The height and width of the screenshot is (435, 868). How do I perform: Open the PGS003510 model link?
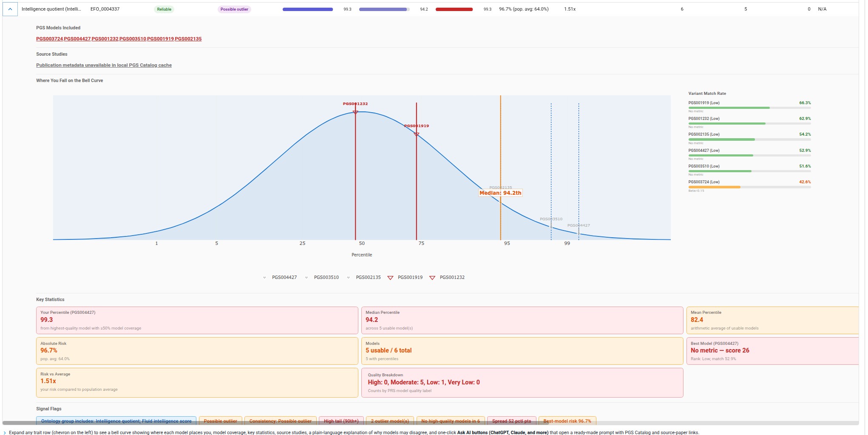click(x=133, y=39)
